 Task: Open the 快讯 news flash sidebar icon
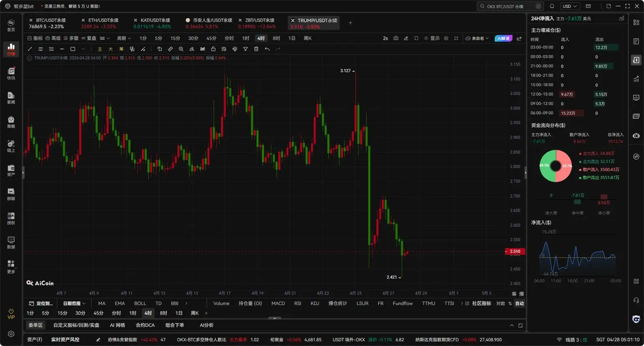tap(11, 73)
